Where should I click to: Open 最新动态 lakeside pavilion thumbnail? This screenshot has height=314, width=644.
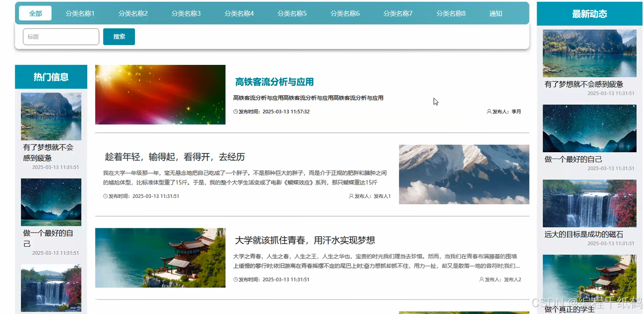point(590,278)
